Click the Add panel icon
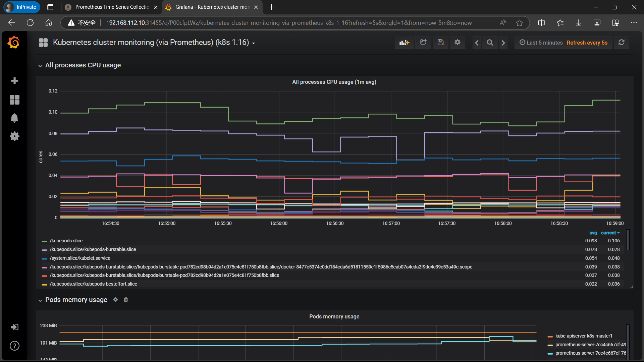 404,43
